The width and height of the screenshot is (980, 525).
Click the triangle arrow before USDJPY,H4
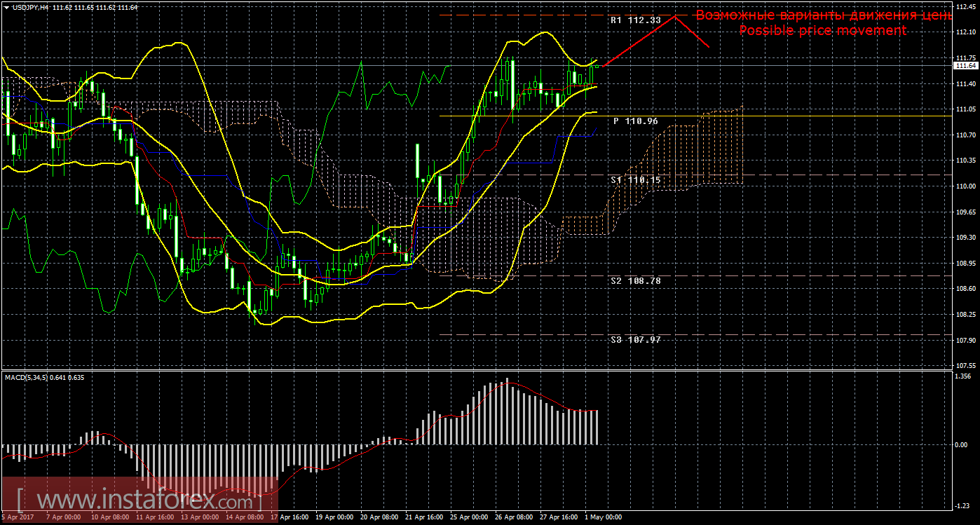point(6,6)
